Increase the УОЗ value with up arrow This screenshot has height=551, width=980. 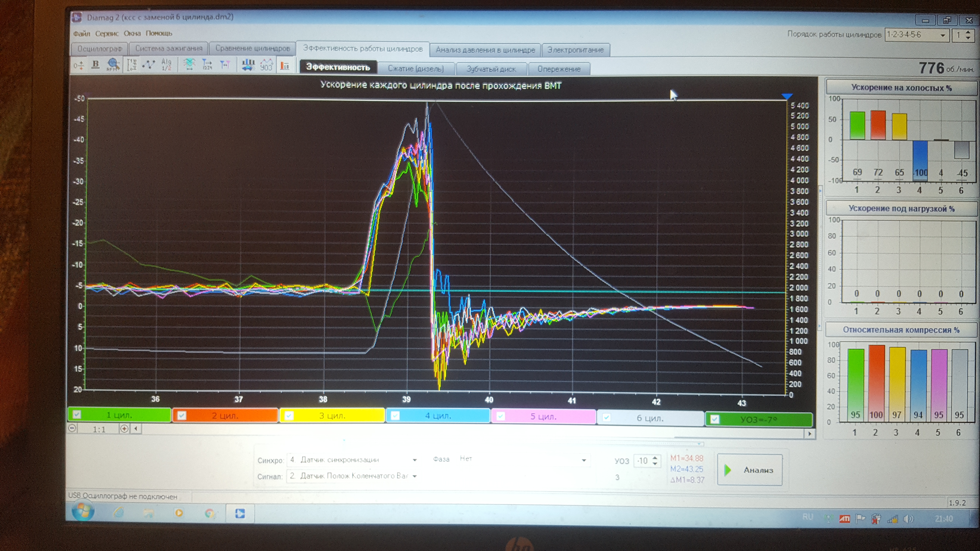[x=655, y=458]
